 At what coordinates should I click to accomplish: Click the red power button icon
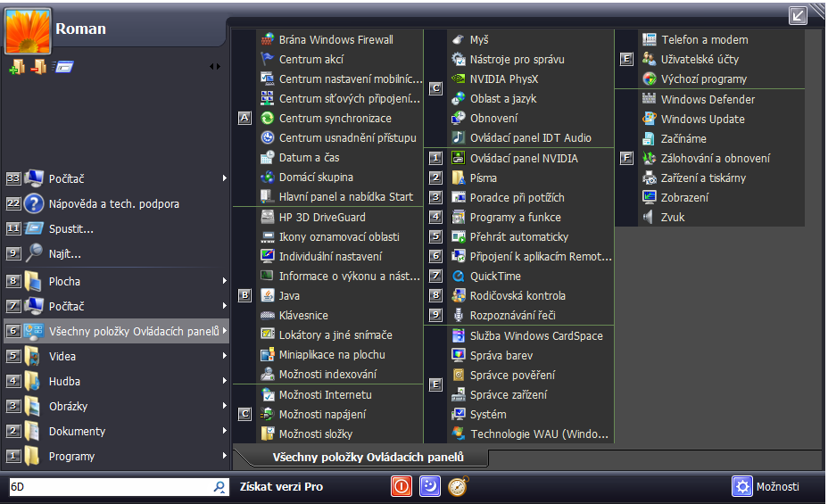coord(401,486)
